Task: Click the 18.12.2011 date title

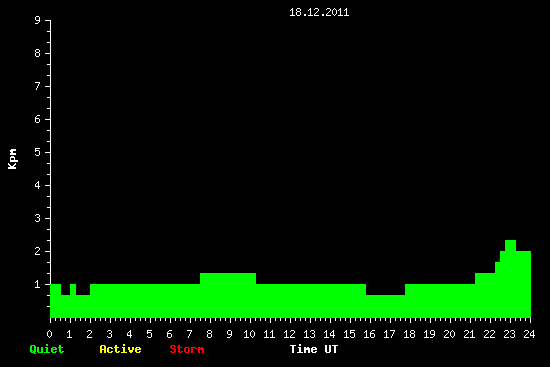Action: coord(319,12)
